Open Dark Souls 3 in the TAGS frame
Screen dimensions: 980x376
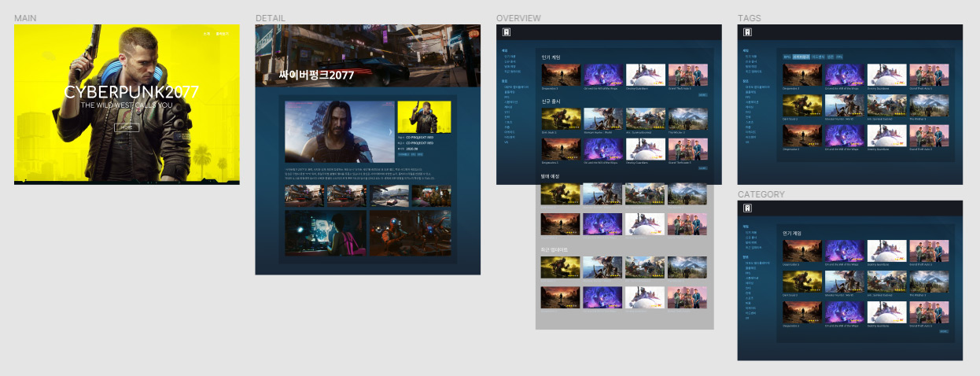(802, 106)
